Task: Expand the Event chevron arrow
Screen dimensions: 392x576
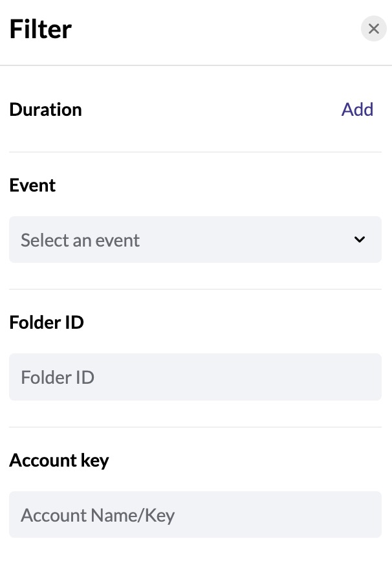Action: tap(360, 239)
